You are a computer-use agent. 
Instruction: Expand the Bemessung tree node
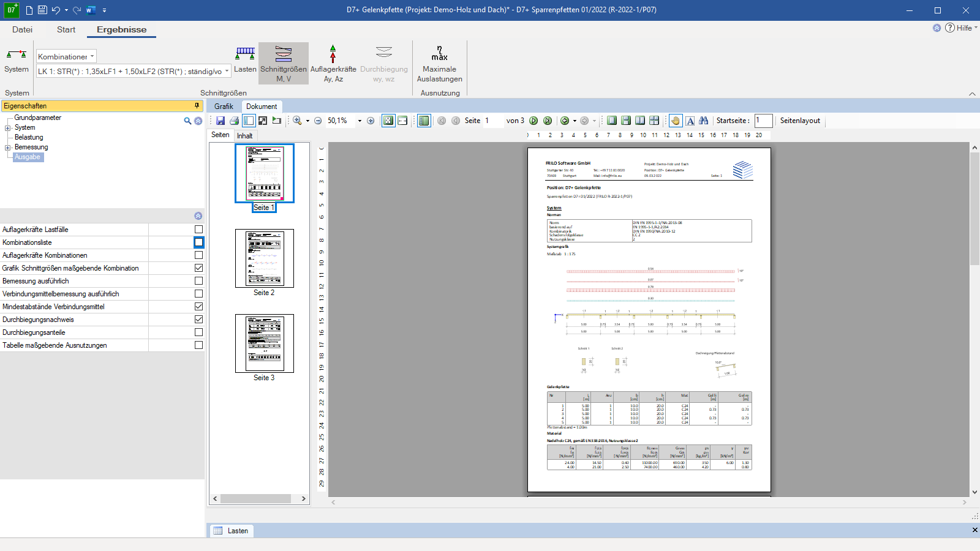7,148
